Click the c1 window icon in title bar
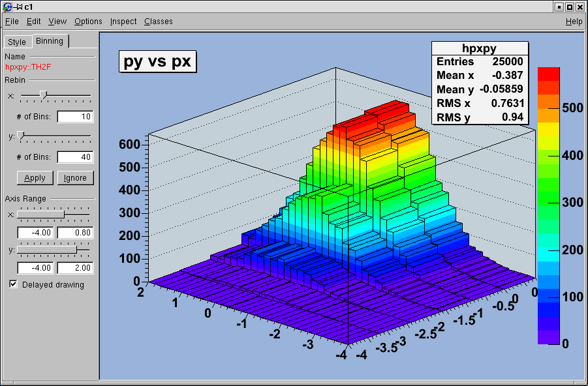 coord(7,7)
